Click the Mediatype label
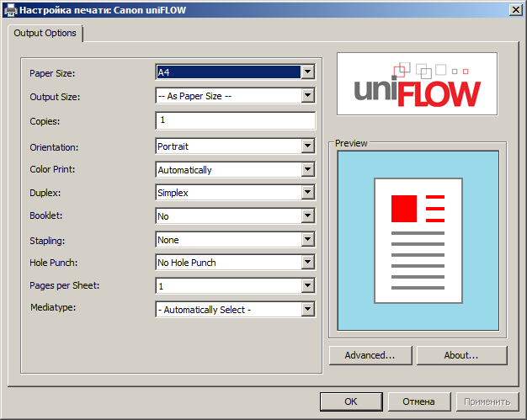The height and width of the screenshot is (420, 527). pyautogui.click(x=53, y=307)
